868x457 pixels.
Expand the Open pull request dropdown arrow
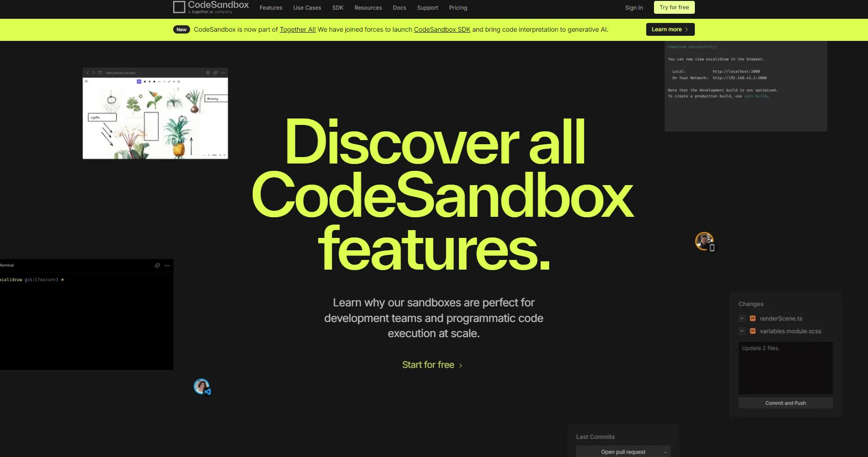[x=665, y=452]
